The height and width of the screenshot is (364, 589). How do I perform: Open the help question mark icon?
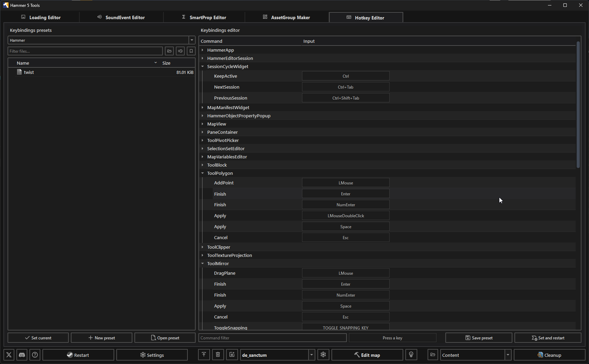[x=35, y=355]
